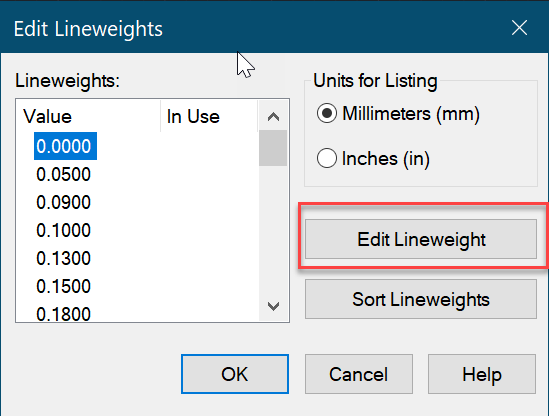Select the 0.1300 lineweight value

pos(63,258)
